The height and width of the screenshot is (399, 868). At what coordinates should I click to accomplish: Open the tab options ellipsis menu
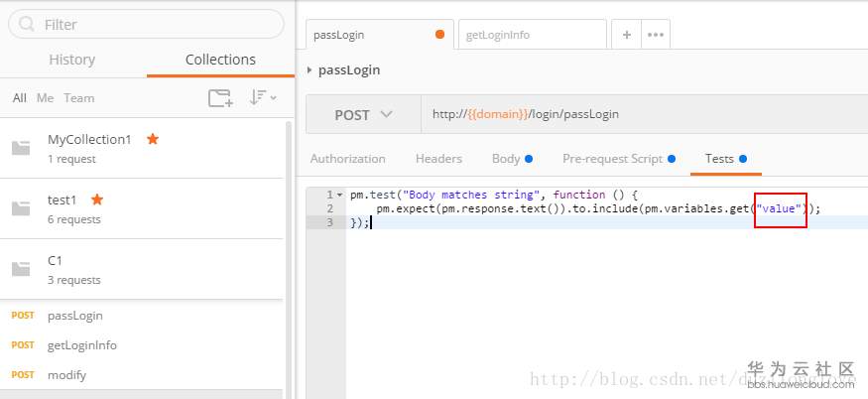pyautogui.click(x=656, y=35)
